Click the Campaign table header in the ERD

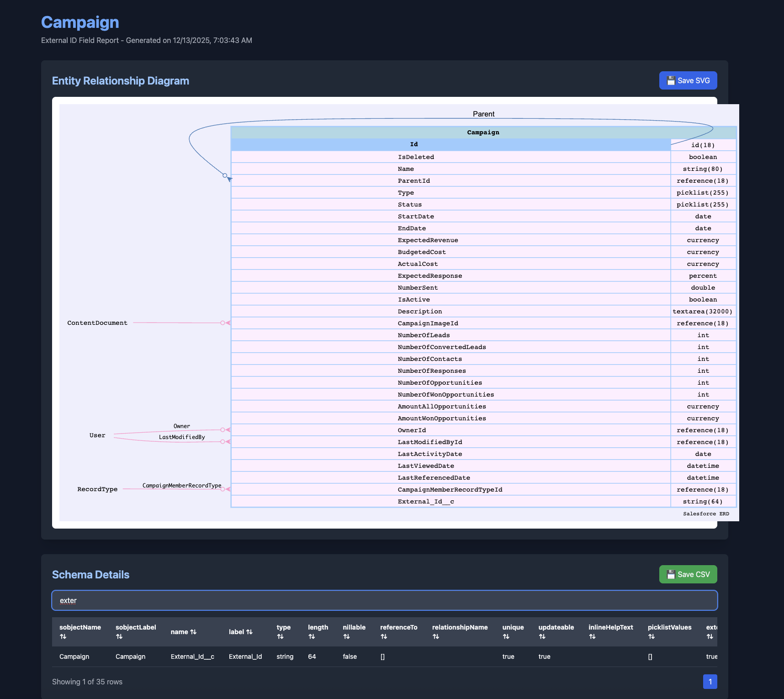point(483,132)
